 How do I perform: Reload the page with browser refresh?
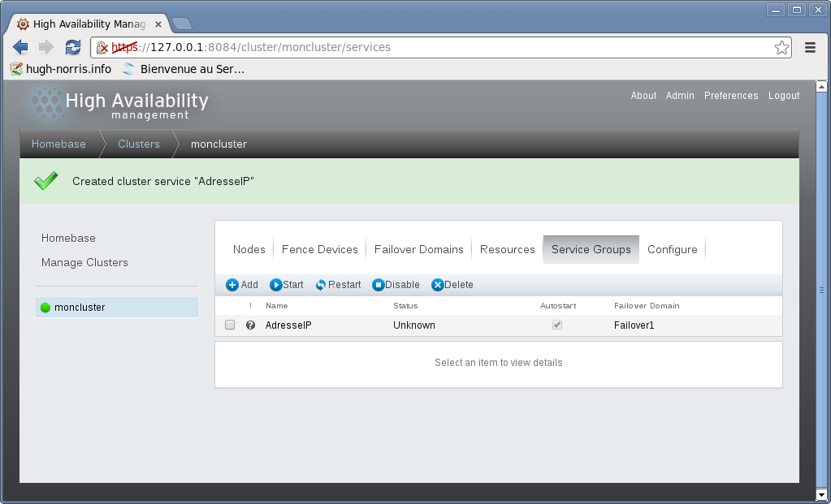pos(73,47)
